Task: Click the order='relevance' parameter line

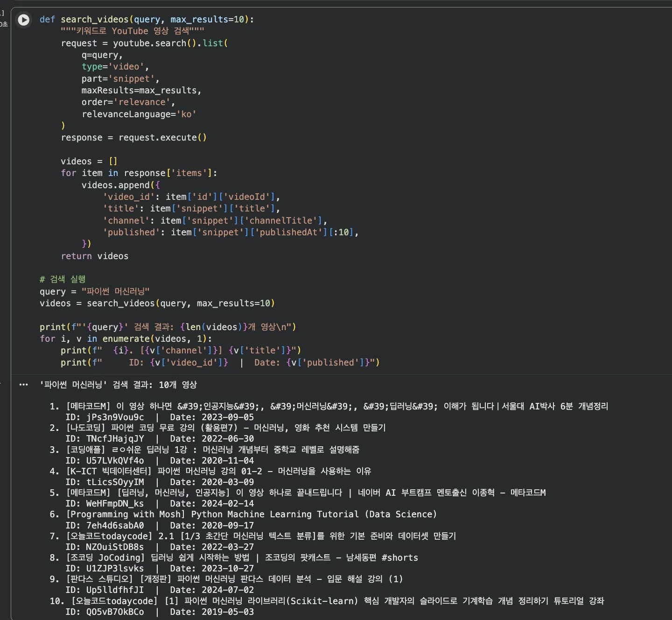Action: tap(128, 102)
